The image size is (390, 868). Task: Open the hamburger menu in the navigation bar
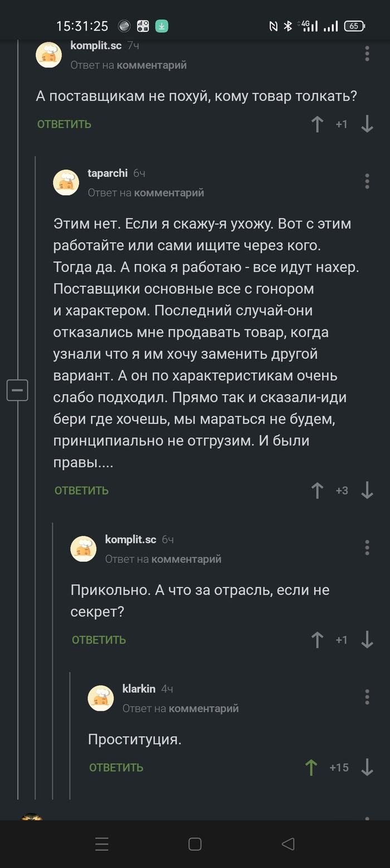tap(101, 844)
